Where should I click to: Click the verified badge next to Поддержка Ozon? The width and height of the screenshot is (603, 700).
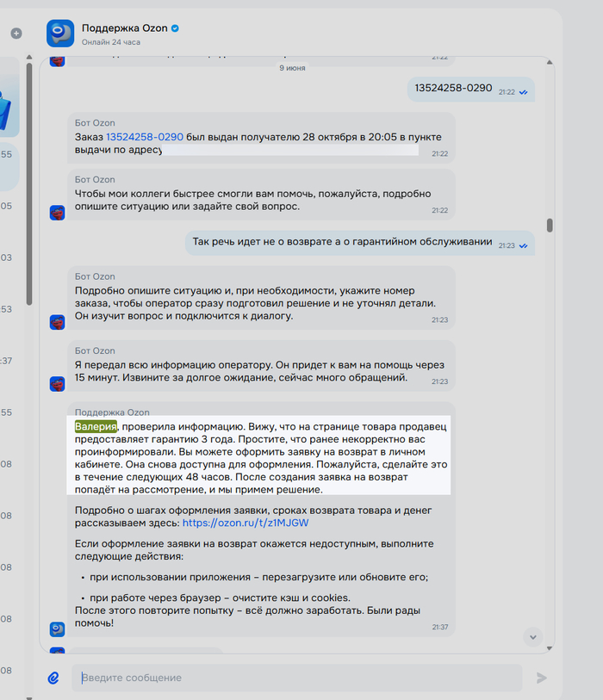pos(175,28)
